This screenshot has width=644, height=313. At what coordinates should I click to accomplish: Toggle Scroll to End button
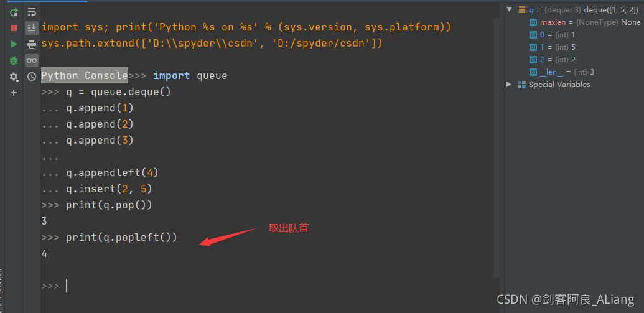click(x=32, y=28)
